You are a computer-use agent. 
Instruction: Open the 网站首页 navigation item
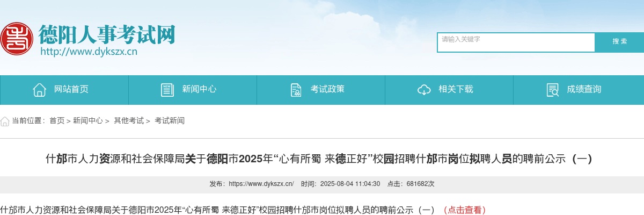point(64,90)
